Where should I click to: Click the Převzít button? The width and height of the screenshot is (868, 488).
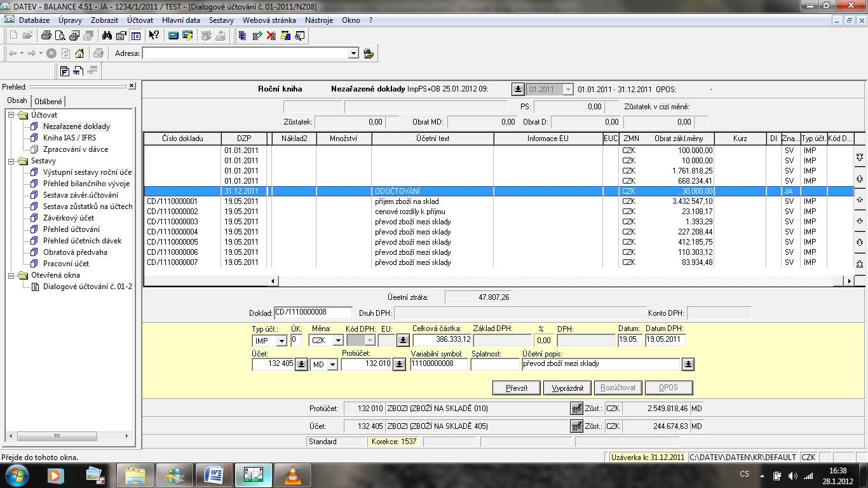(x=517, y=388)
